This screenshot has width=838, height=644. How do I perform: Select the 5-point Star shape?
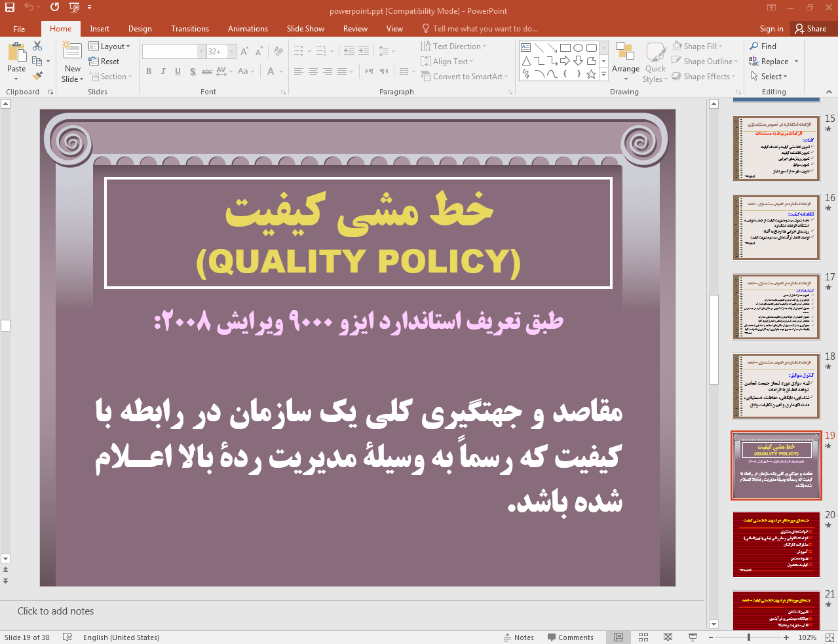pos(592,74)
